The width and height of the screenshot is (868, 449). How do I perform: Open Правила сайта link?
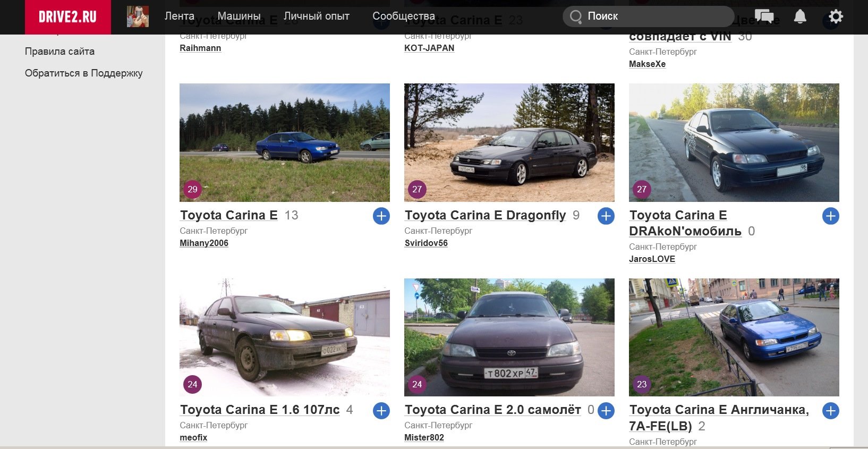click(x=59, y=52)
